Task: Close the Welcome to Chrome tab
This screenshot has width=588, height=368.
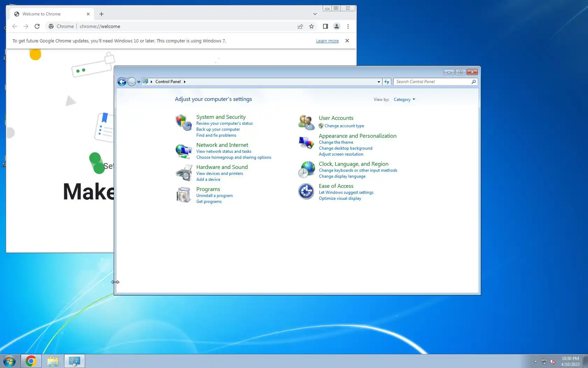Action: click(88, 14)
